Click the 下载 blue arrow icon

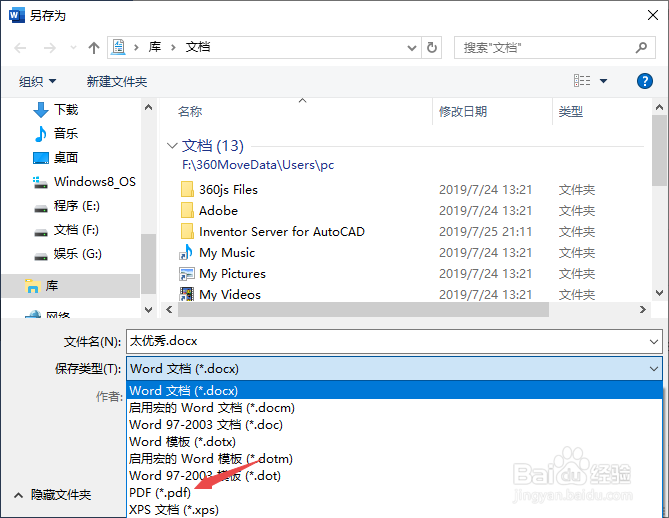(41, 110)
